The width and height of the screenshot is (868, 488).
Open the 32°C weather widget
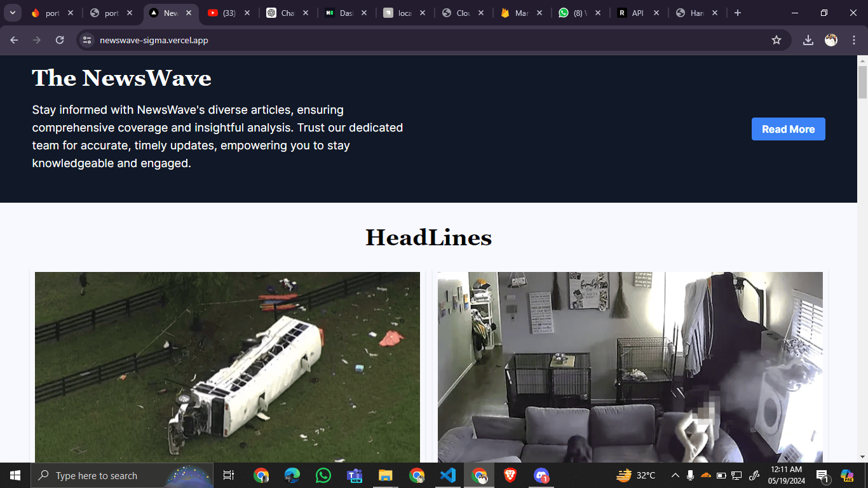[x=636, y=475]
